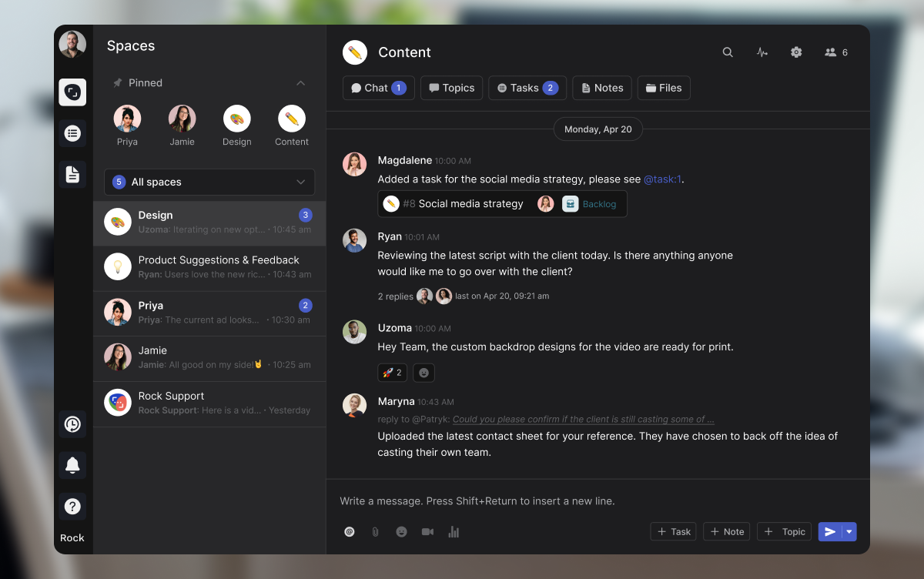Image resolution: width=924 pixels, height=579 pixels.
Task: Attach a file using the paperclip icon
Action: click(375, 531)
